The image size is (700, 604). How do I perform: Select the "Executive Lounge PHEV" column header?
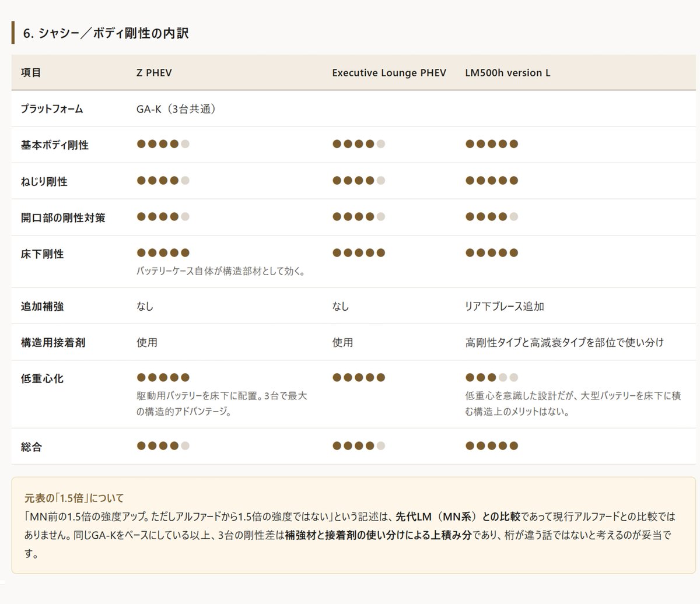389,73
